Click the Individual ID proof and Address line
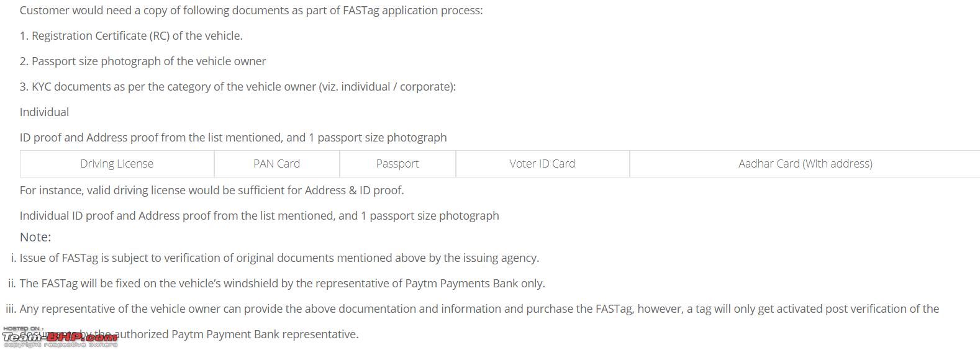This screenshot has width=980, height=350. click(259, 216)
